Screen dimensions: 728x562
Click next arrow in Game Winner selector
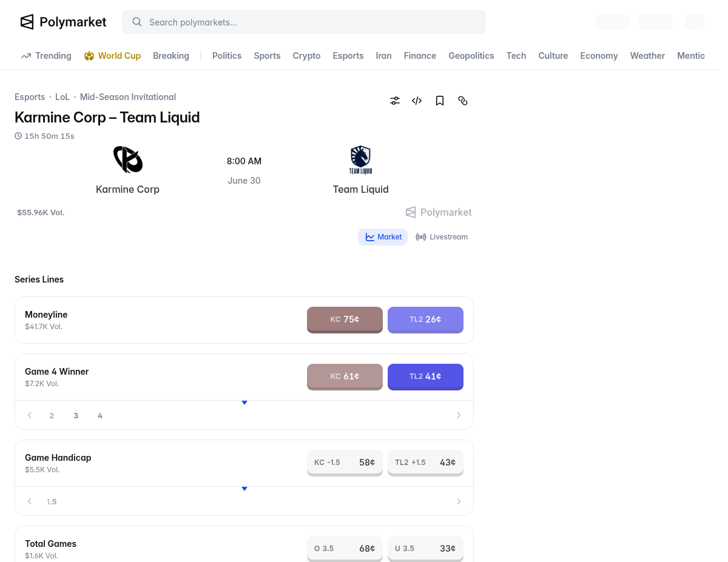click(459, 415)
